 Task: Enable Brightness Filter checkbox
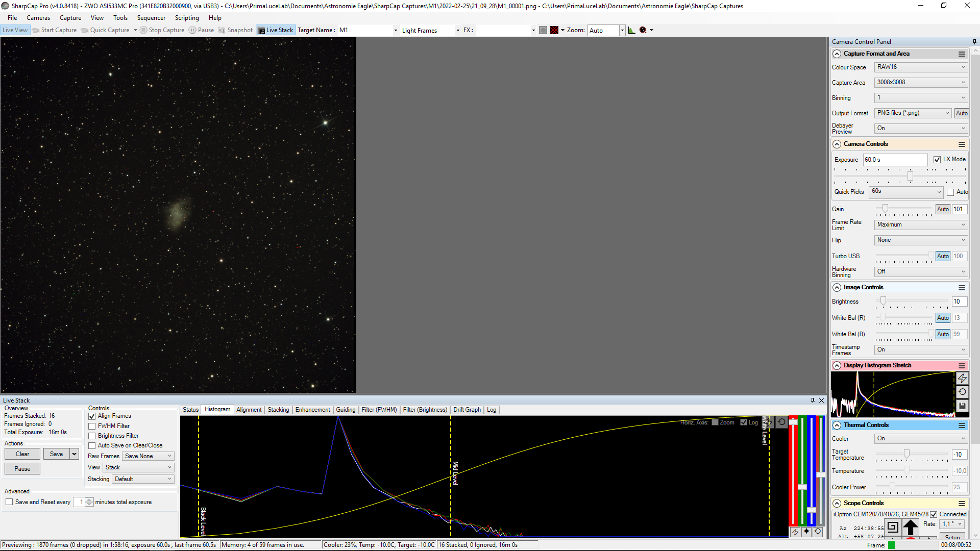click(x=92, y=436)
